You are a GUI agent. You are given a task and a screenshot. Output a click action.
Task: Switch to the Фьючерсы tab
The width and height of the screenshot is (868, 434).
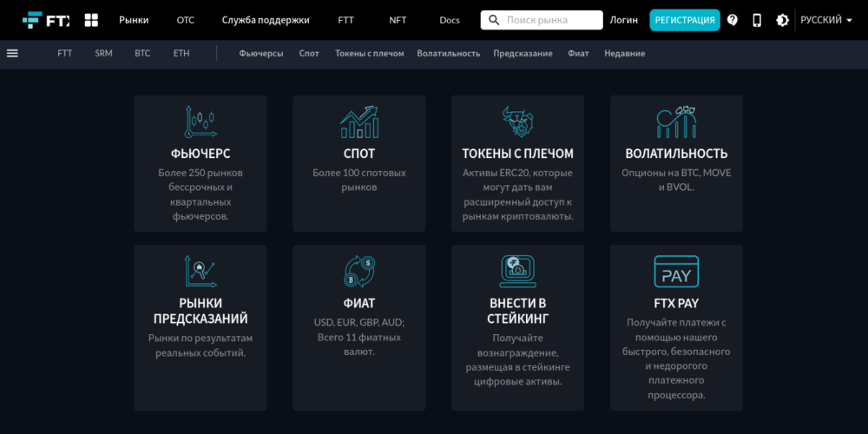pos(261,53)
